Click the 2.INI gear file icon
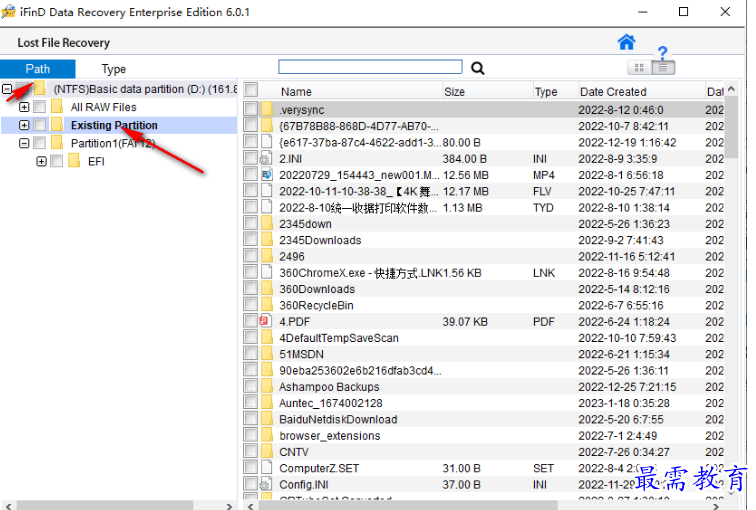The width and height of the screenshot is (756, 510). pos(265,159)
